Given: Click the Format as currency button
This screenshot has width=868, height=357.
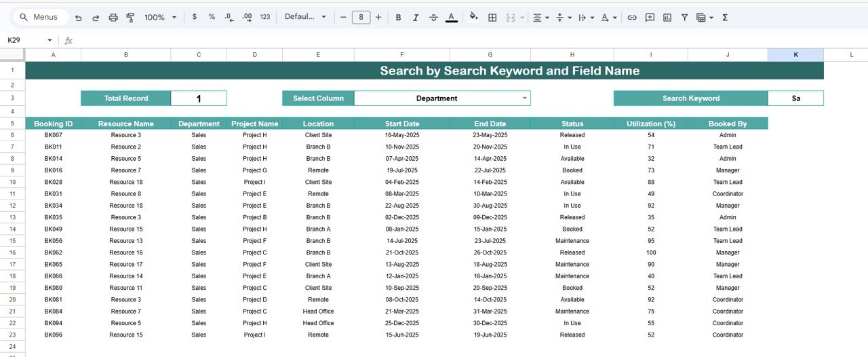Looking at the screenshot, I should click(x=195, y=17).
